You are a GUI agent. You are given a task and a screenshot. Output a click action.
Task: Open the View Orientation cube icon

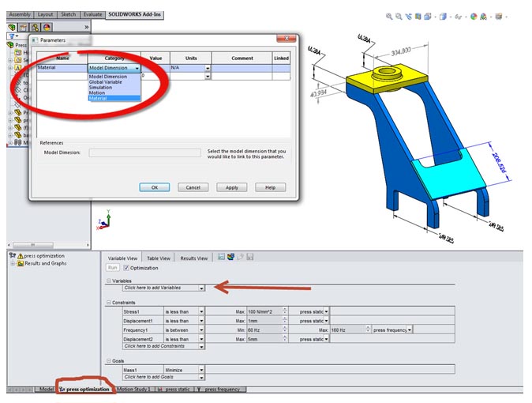pos(428,17)
